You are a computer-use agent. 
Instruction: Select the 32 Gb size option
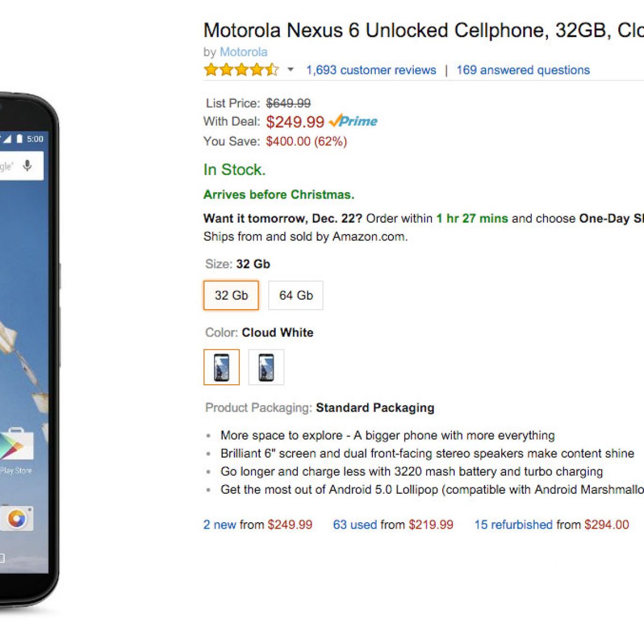[231, 295]
